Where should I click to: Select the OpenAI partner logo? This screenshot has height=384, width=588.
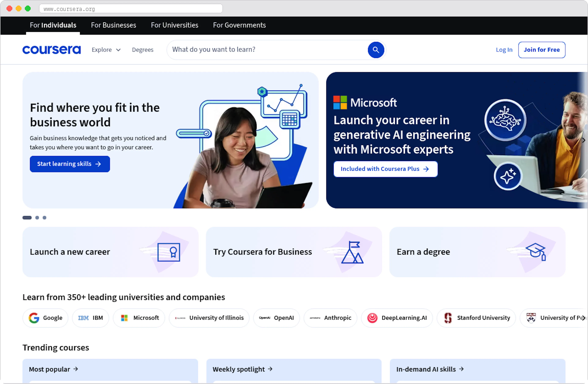point(276,318)
